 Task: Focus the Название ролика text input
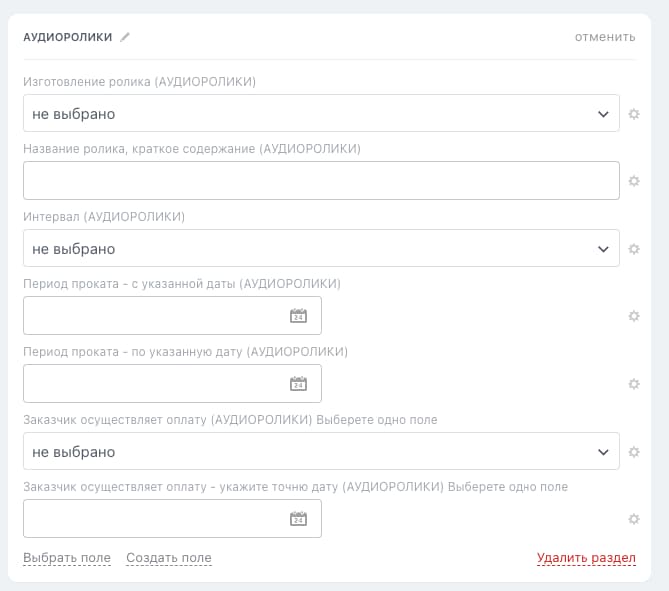321,181
